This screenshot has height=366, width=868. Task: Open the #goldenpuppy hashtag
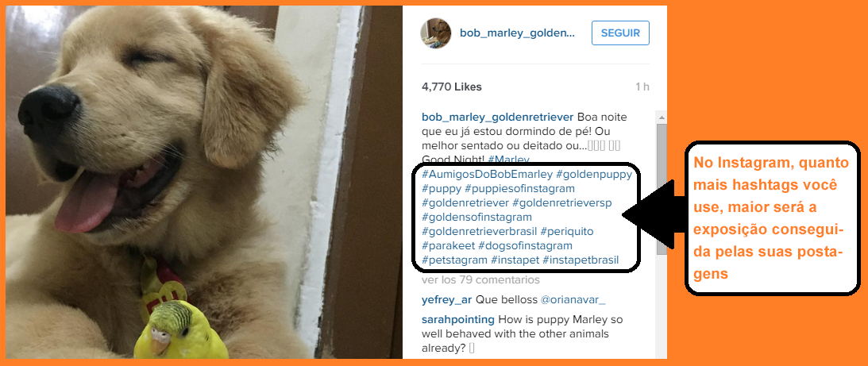point(593,175)
